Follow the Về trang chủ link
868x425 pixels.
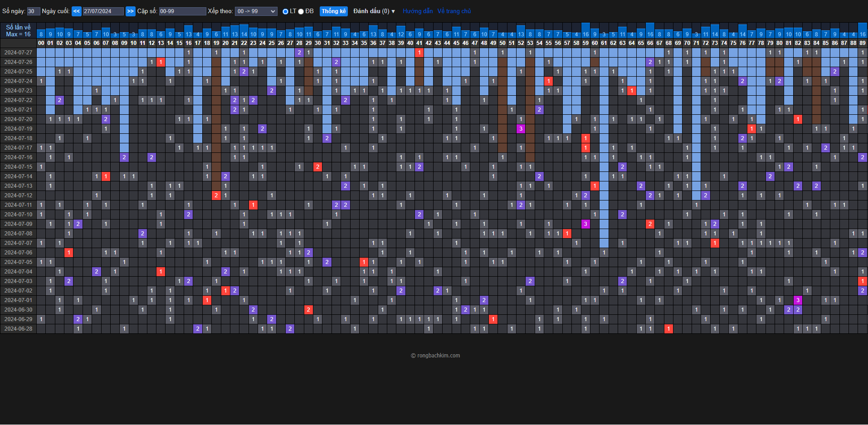pyautogui.click(x=454, y=11)
